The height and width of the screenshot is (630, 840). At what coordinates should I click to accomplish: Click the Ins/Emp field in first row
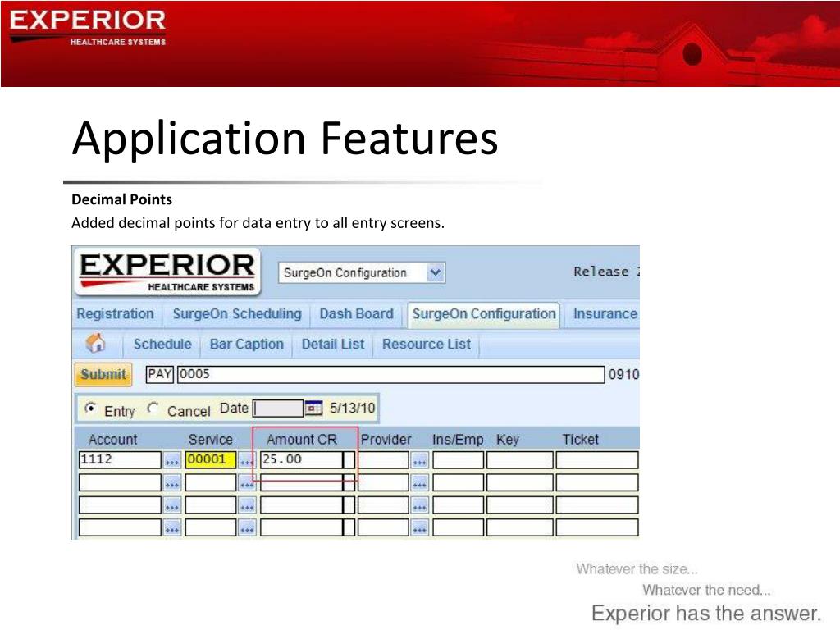(458, 459)
